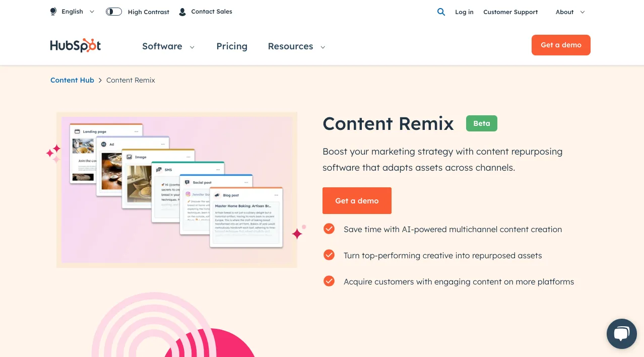Click the Blog post card in hero image
The image size is (644, 357).
coord(246,218)
